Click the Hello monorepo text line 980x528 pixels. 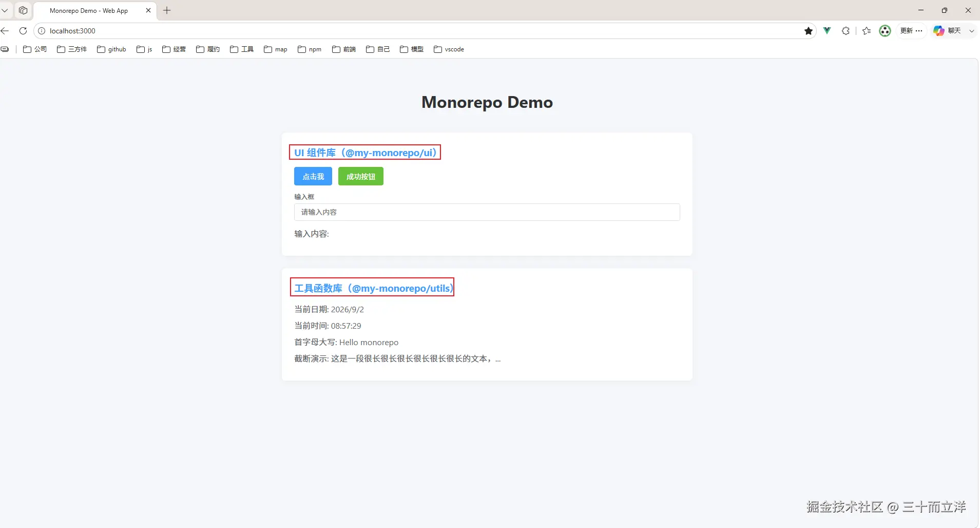[347, 342]
